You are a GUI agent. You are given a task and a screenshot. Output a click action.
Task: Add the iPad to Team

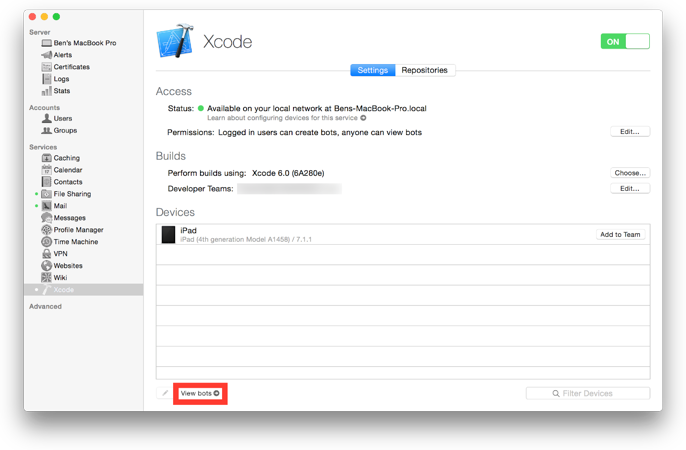click(620, 234)
